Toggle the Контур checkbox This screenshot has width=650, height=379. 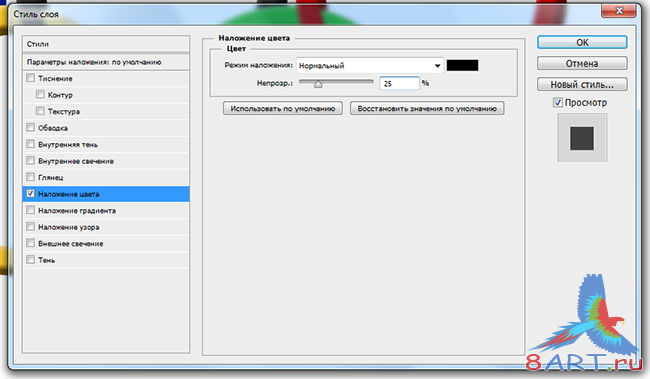pos(40,95)
